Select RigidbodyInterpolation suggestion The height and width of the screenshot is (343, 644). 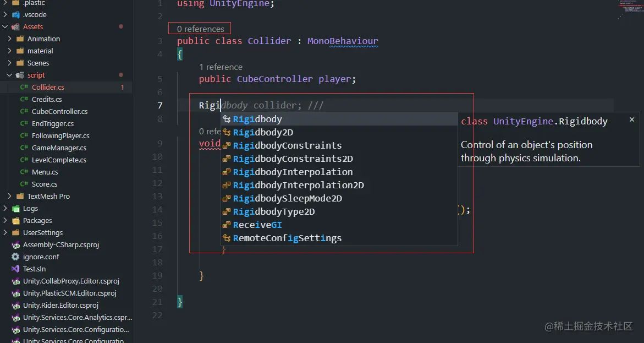pos(339,172)
